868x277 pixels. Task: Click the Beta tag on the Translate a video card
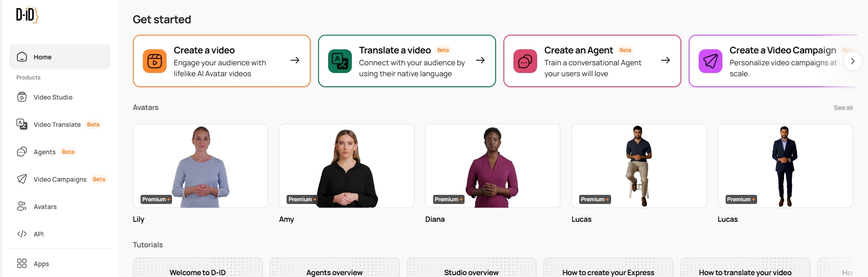click(x=443, y=50)
